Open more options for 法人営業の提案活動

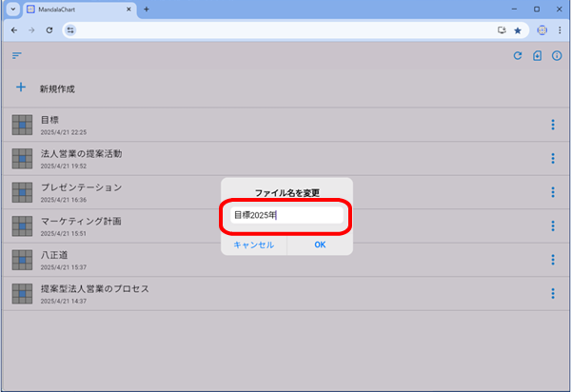click(x=553, y=158)
